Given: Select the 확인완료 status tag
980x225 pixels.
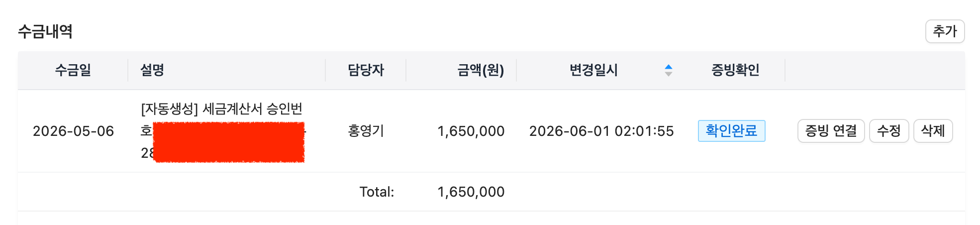Looking at the screenshot, I should click(x=731, y=131).
